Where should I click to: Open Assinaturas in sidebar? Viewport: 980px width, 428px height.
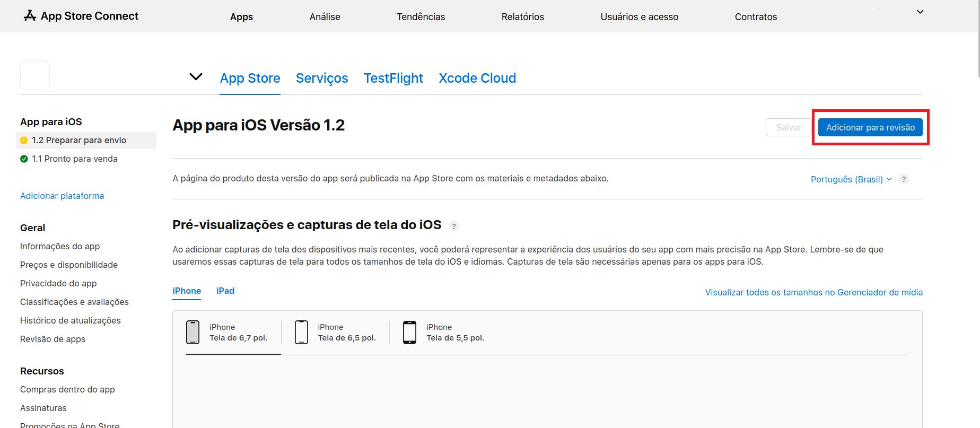[43, 408]
